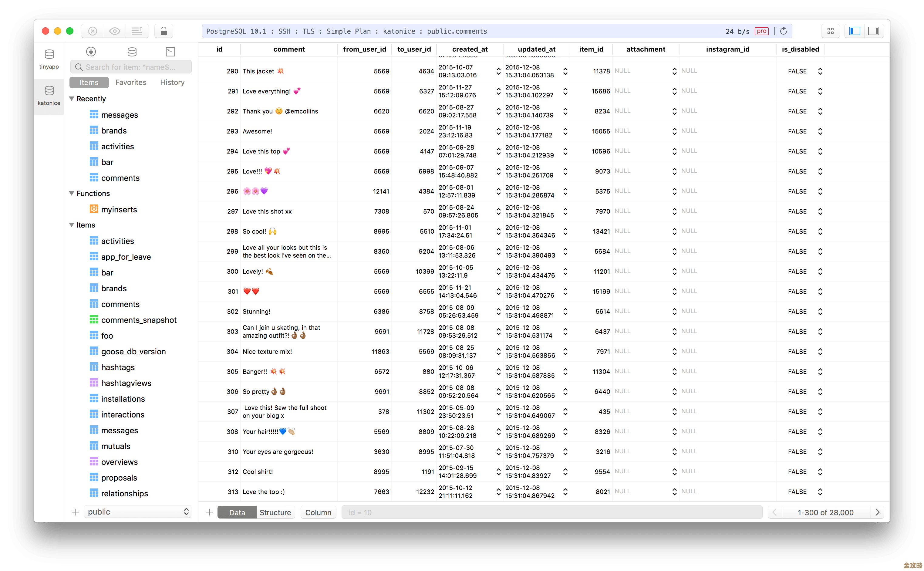Click the Column filter button
Screen dimensions: 924x571
[x=318, y=512]
